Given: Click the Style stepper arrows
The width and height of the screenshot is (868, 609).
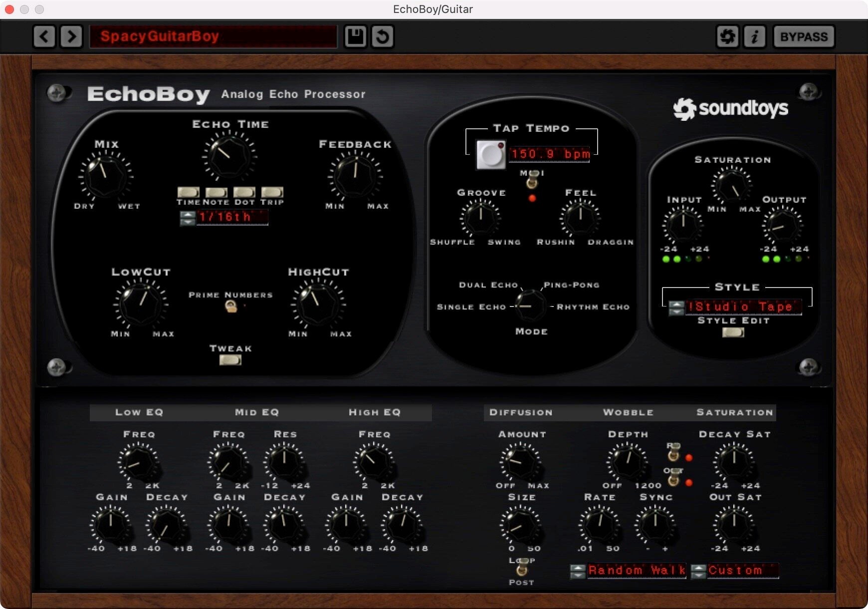Looking at the screenshot, I should coord(676,307).
